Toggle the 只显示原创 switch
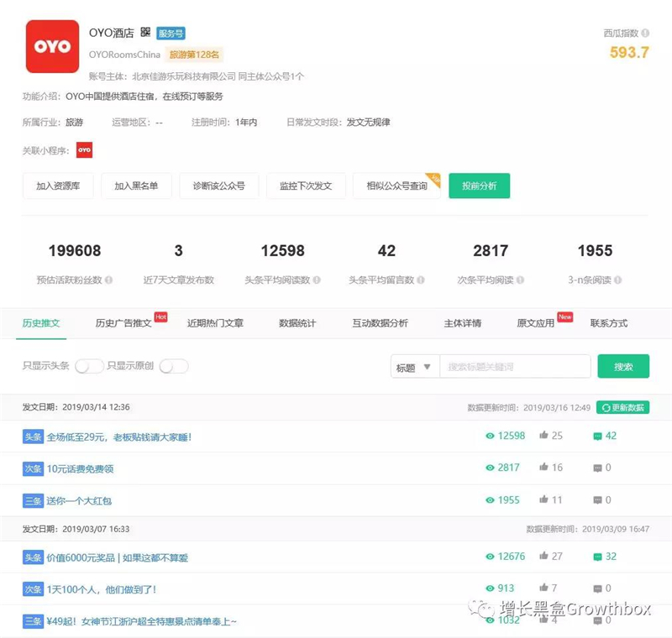 [x=174, y=366]
